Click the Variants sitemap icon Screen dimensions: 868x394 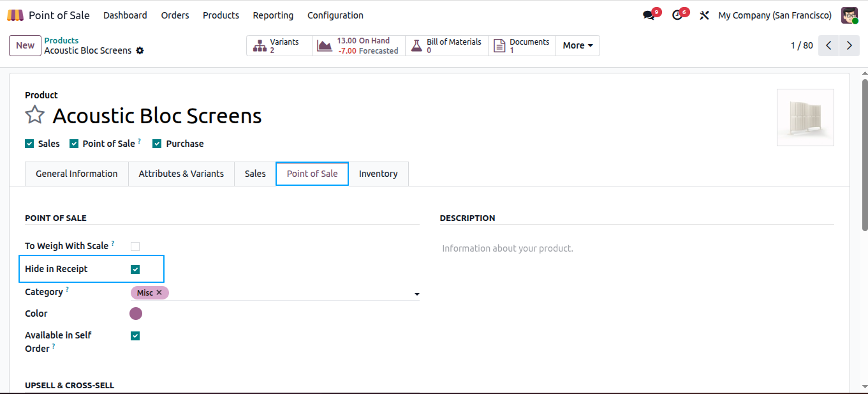tap(260, 46)
